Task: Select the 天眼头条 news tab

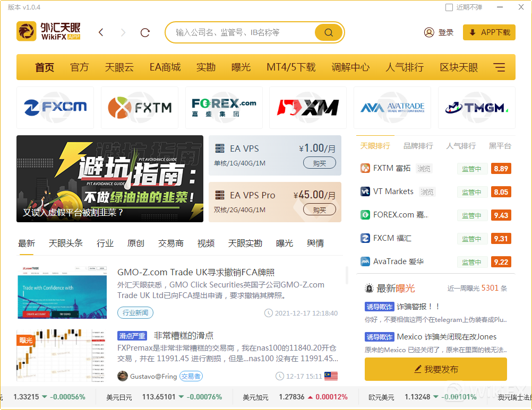Action: [66, 243]
